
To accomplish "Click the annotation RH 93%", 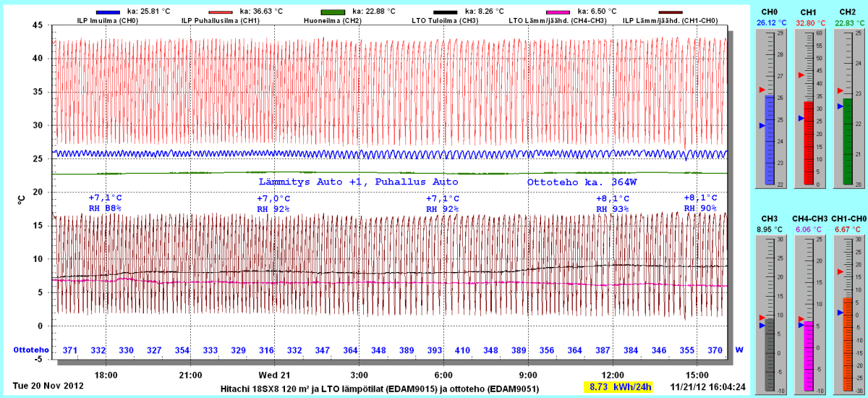I will pos(612,208).
